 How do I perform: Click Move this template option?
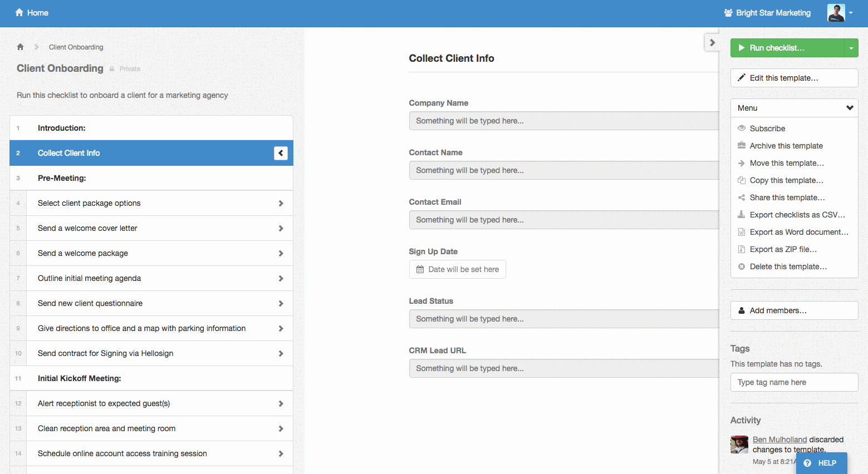[x=787, y=163]
